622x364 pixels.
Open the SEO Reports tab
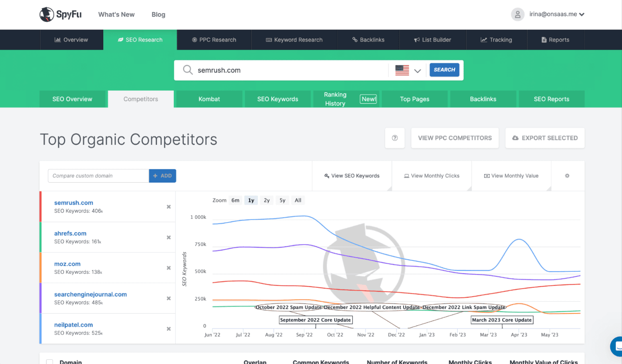[551, 99]
